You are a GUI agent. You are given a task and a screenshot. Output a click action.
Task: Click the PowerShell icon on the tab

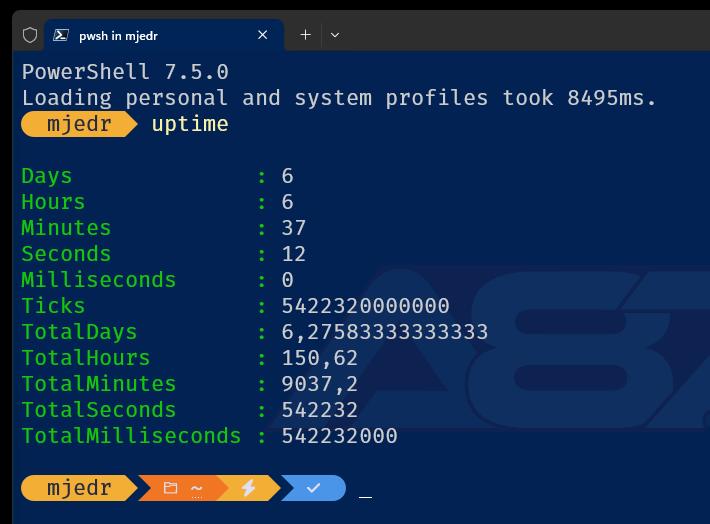click(61, 35)
